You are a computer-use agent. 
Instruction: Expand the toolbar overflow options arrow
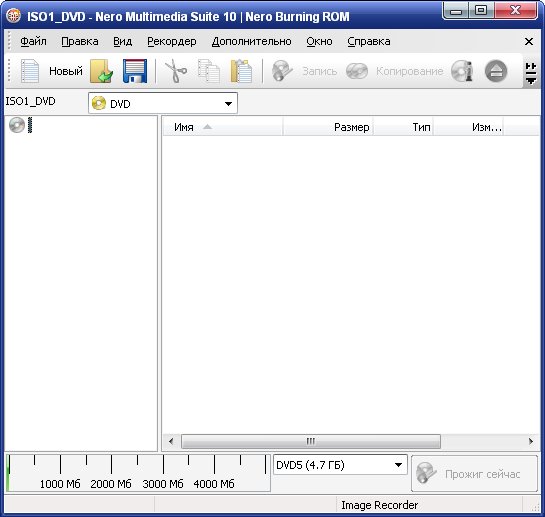[x=531, y=74]
